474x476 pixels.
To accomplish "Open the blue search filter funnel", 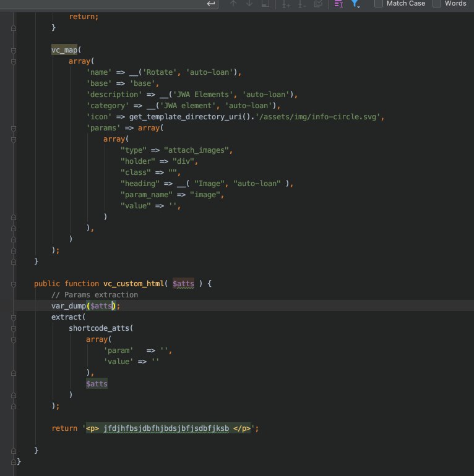I will coord(356,4).
